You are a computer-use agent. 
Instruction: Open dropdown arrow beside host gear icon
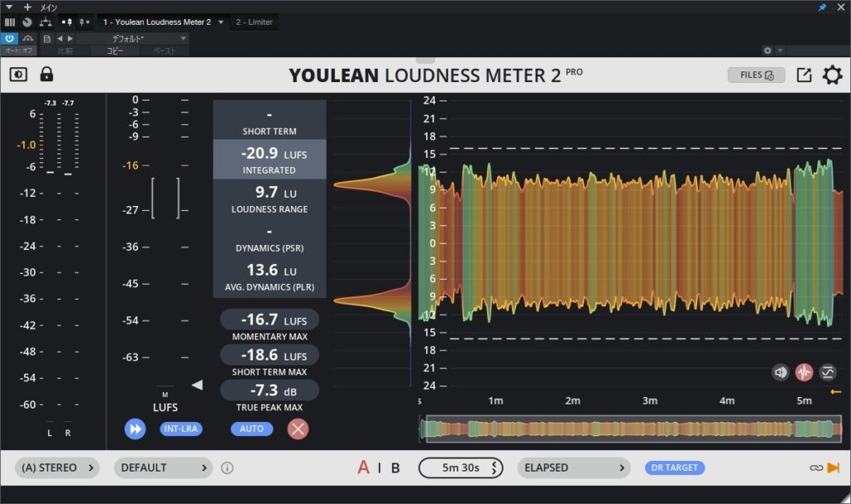[x=780, y=51]
